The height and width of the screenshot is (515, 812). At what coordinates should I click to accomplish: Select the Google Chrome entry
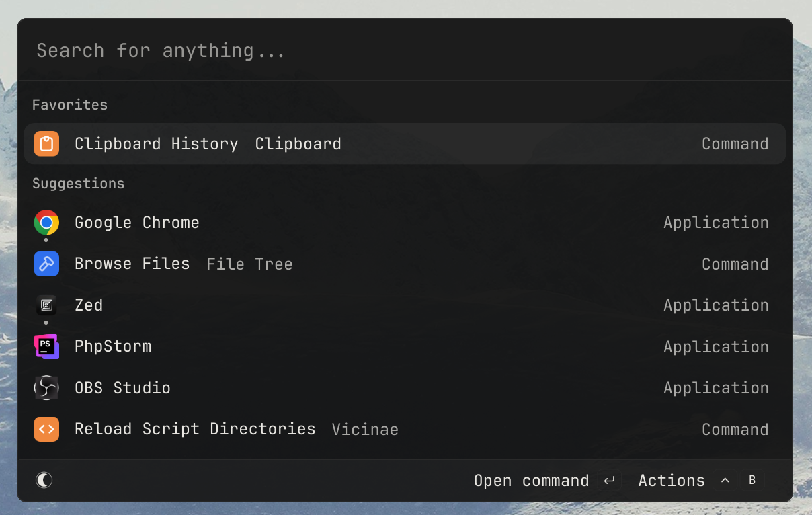tap(403, 223)
